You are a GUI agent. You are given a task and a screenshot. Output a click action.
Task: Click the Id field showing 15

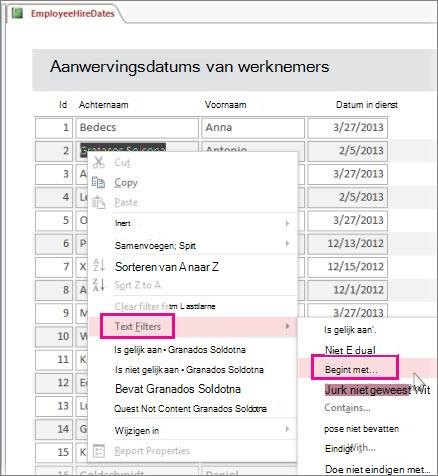[54, 452]
